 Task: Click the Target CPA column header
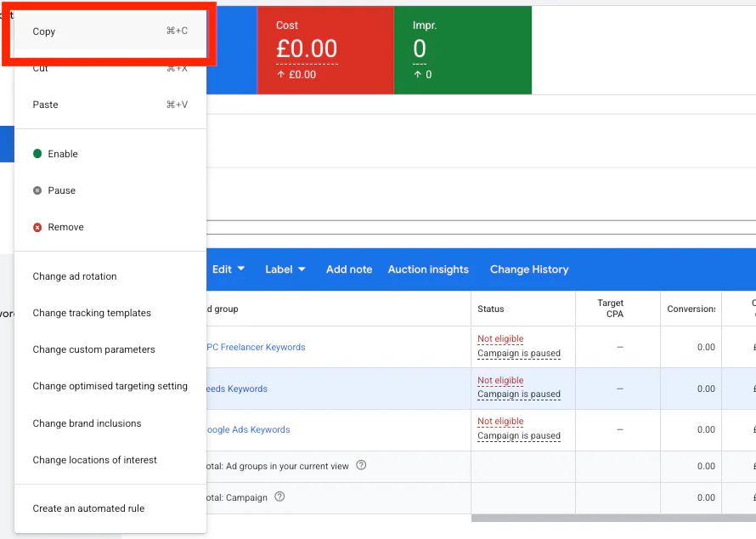[611, 309]
